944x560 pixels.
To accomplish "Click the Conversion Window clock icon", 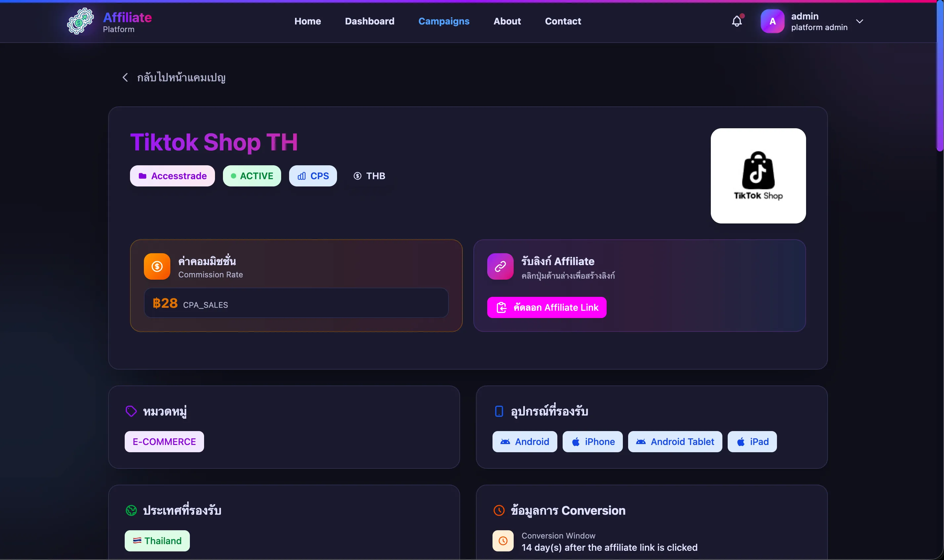I will tap(503, 541).
